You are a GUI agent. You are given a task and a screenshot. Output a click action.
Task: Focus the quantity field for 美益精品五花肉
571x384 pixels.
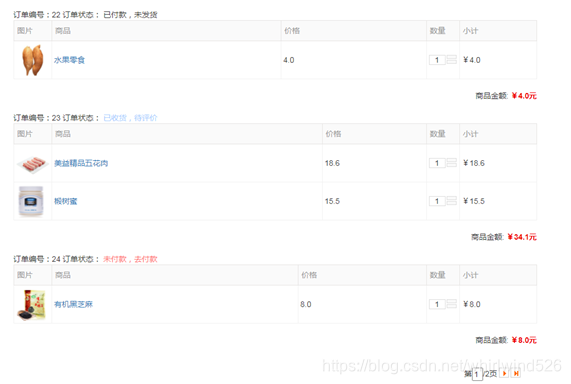coord(437,163)
